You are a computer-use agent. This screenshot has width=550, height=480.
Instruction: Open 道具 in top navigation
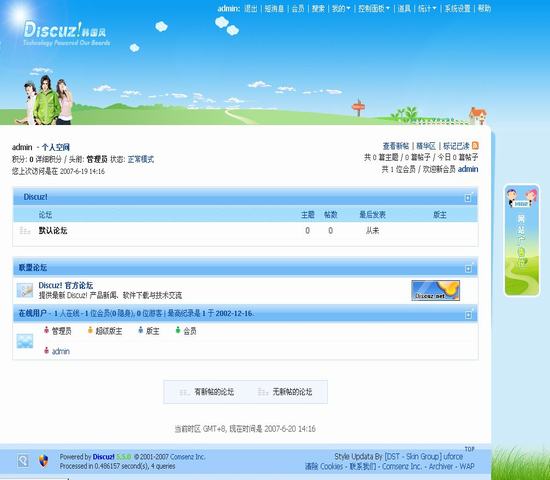point(404,8)
